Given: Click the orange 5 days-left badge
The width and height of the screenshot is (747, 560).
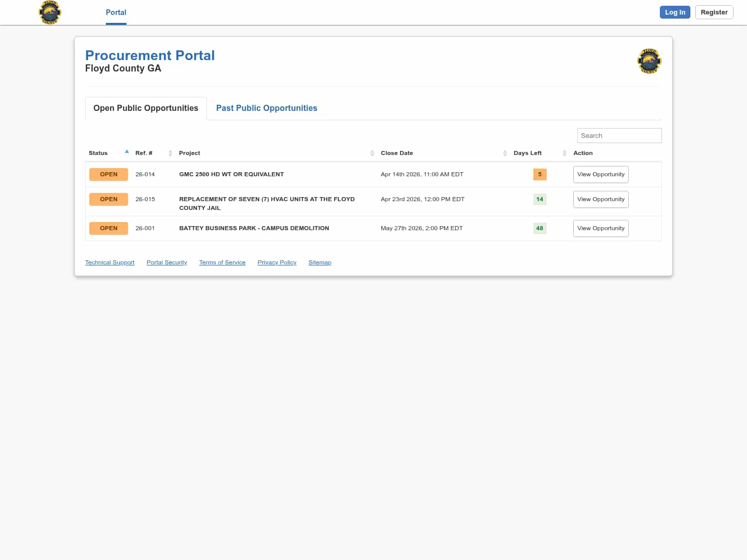Looking at the screenshot, I should (x=539, y=174).
